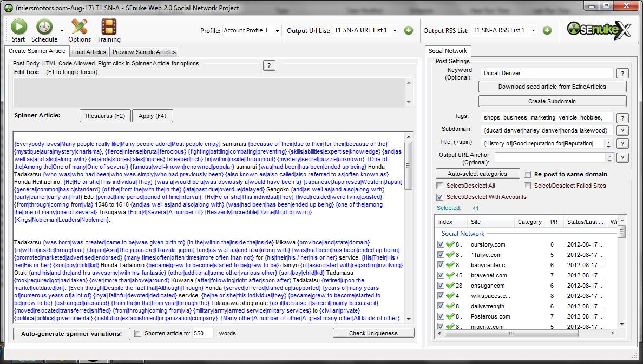The width and height of the screenshot is (643, 364).
Task: Open help for Subdomain field
Action: (622, 131)
